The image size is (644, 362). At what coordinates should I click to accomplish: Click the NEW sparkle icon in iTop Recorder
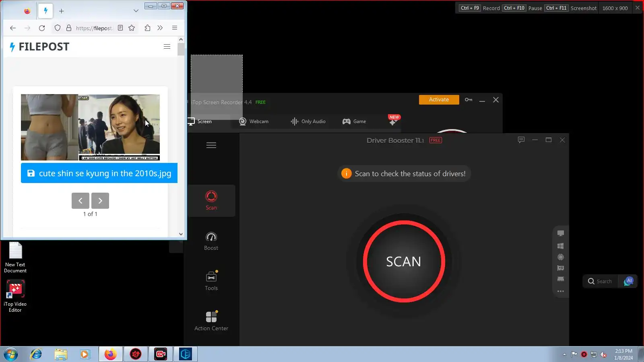(393, 121)
